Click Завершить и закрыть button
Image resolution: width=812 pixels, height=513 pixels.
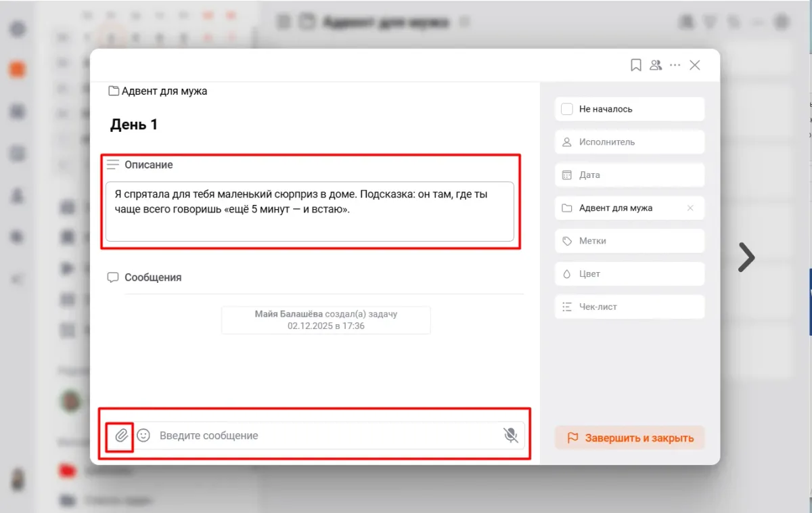[x=629, y=438]
